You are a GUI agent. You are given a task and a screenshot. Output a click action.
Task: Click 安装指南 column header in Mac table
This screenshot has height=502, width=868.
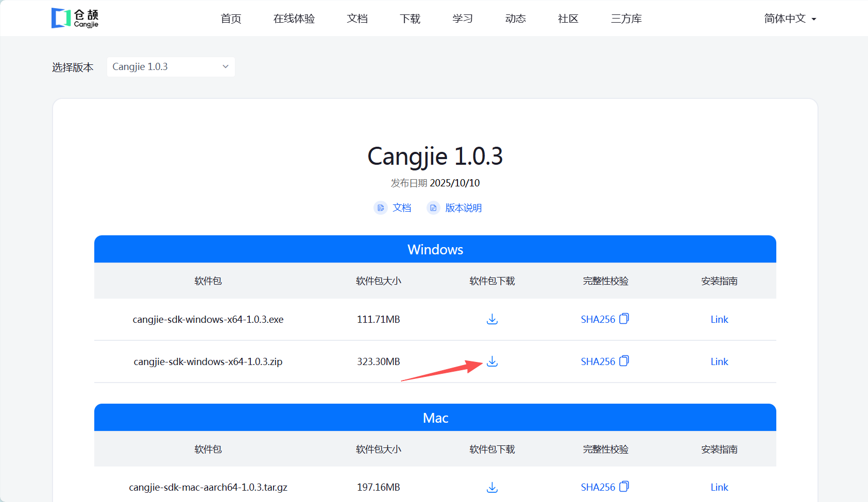[x=719, y=449]
